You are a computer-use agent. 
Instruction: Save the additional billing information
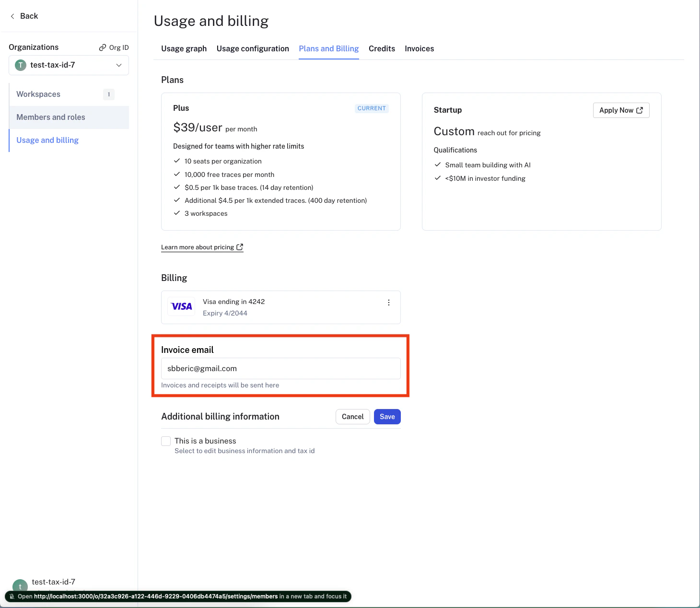click(387, 417)
